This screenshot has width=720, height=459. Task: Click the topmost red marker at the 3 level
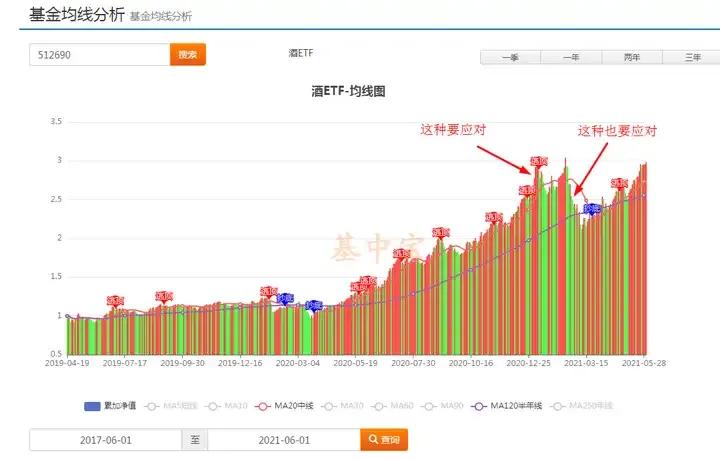[x=539, y=162]
